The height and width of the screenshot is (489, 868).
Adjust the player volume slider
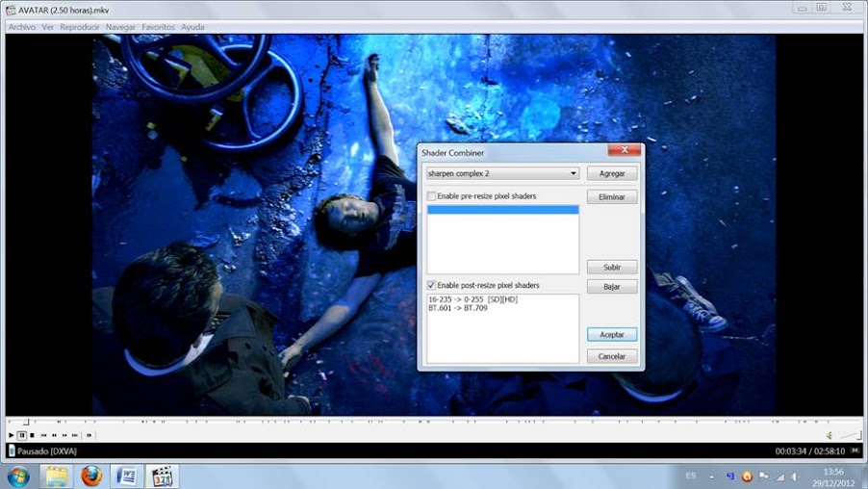tap(851, 435)
